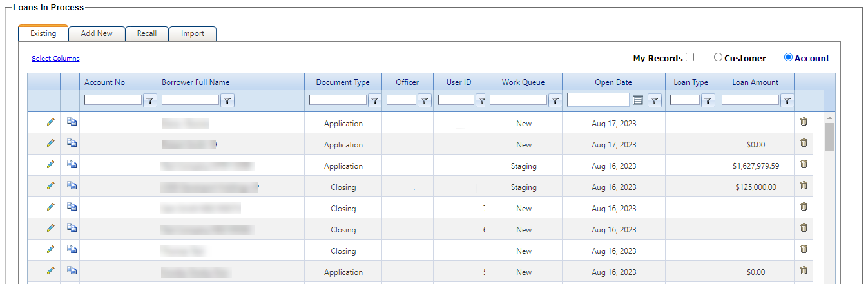The image size is (868, 284).
Task: Delete the $1,627,979.59 loan row
Action: (804, 164)
